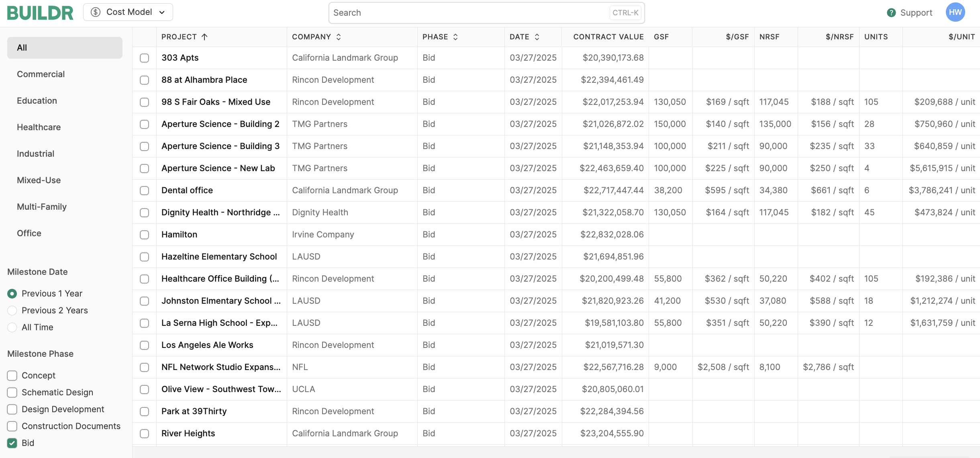Choose the All Time radio option
Viewport: 980px width, 458px height.
12,327
